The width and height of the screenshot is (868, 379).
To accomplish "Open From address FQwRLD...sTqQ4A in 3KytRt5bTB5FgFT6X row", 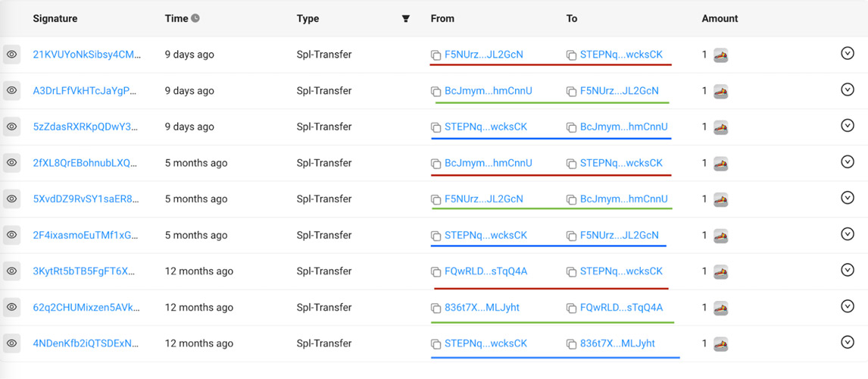I will point(486,271).
